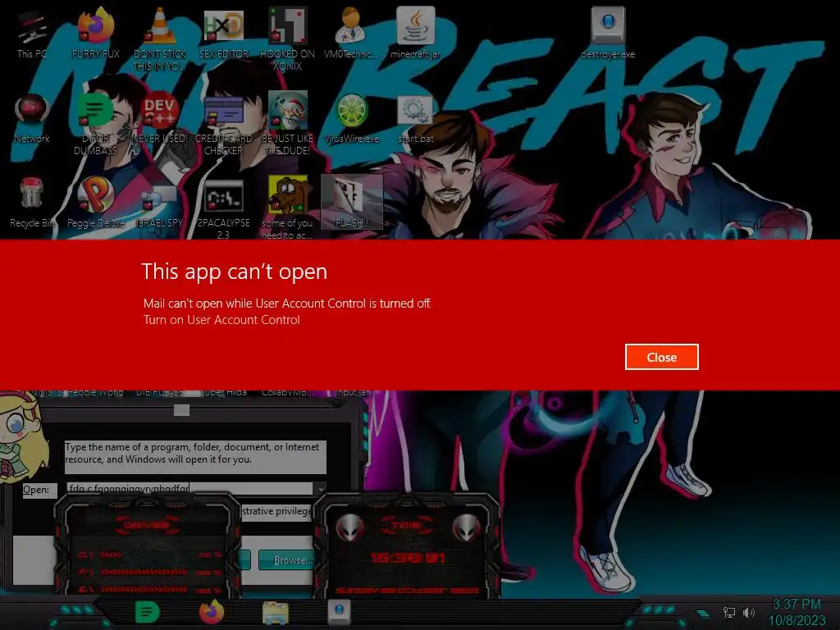Open the Recycle Bin
The width and height of the screenshot is (840, 630).
coord(32,203)
